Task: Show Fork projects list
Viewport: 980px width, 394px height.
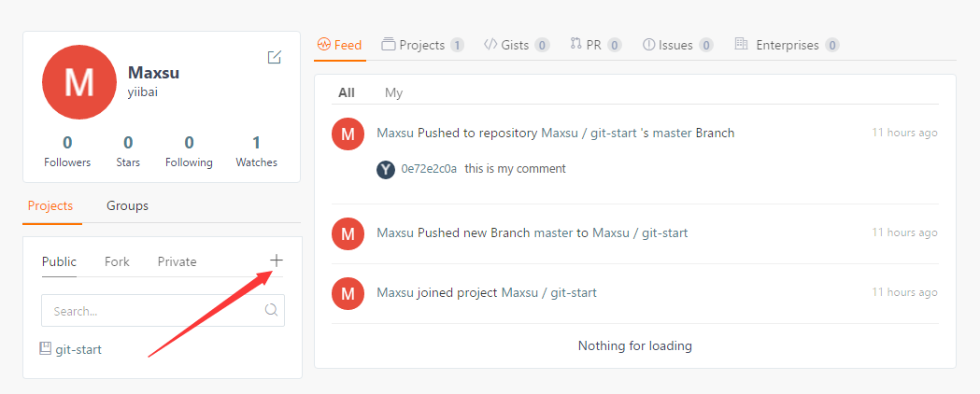Action: click(x=117, y=261)
